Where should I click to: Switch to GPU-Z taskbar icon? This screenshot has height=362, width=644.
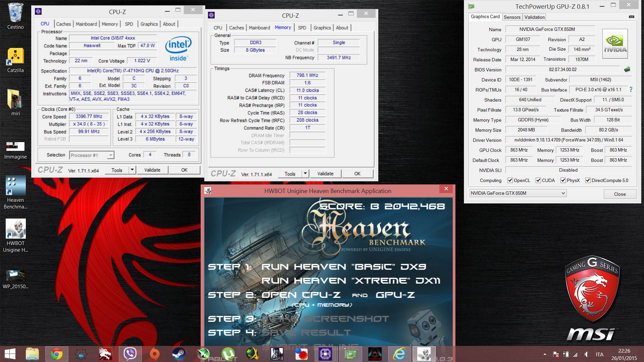351,354
